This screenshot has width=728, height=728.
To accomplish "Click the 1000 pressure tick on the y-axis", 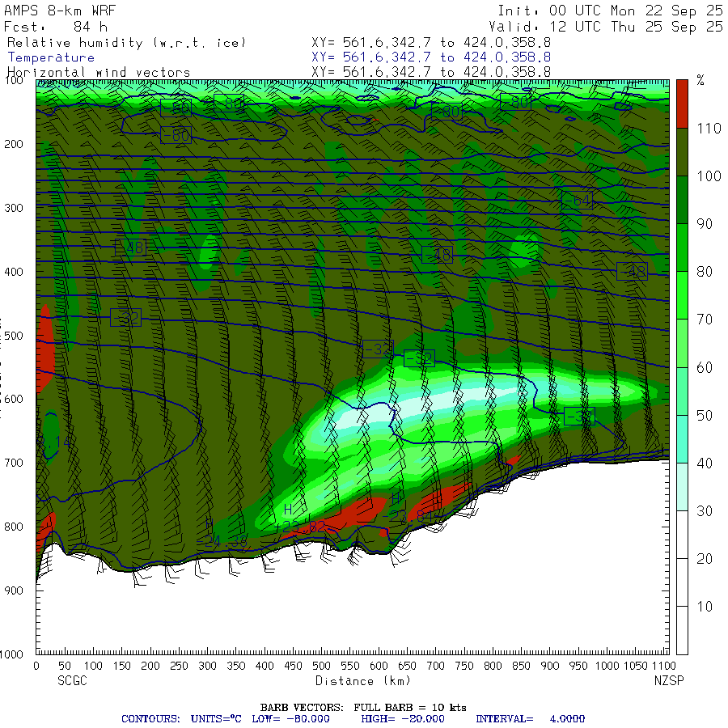I will (16, 654).
